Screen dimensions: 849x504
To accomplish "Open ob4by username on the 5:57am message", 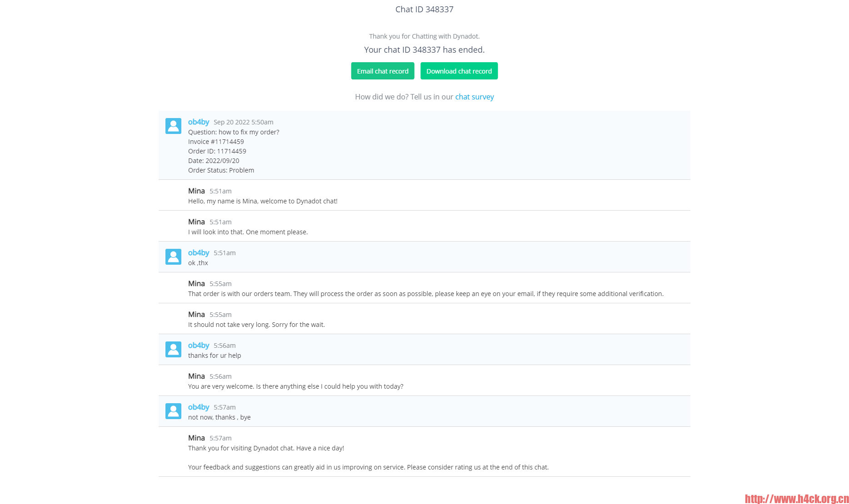I will click(x=199, y=407).
